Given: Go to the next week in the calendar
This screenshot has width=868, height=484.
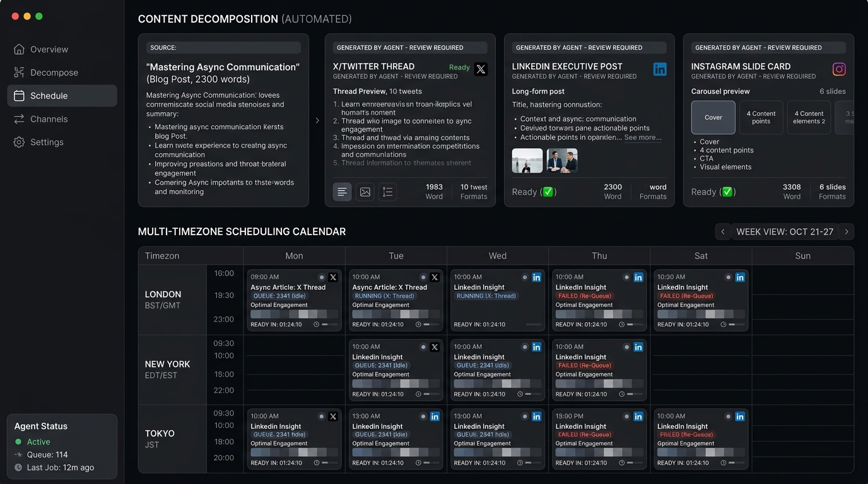Looking at the screenshot, I should pos(847,232).
